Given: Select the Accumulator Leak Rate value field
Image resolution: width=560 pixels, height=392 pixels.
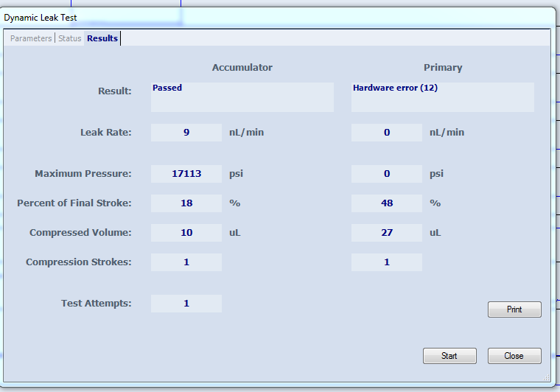Looking at the screenshot, I should [x=186, y=133].
